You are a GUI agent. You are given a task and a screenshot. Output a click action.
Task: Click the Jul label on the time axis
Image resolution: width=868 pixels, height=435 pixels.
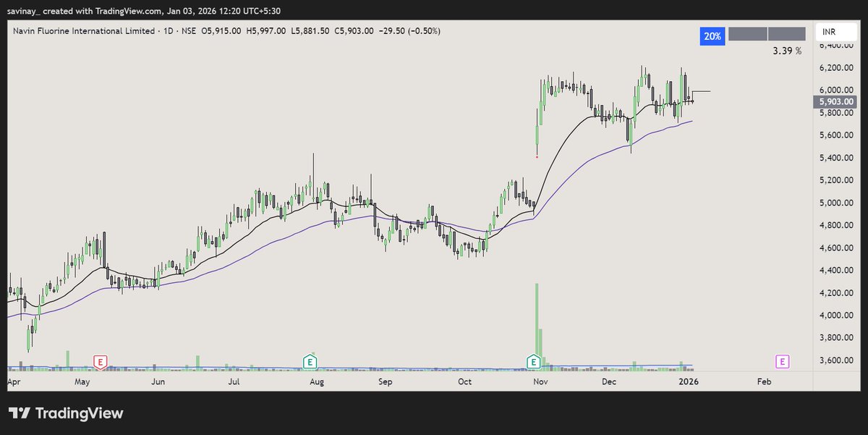click(234, 381)
